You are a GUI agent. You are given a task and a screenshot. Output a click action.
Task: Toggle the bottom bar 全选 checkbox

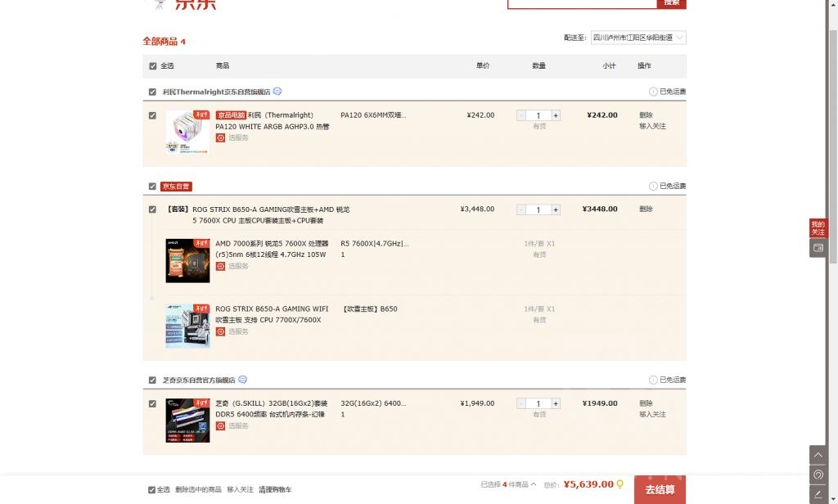(151, 489)
